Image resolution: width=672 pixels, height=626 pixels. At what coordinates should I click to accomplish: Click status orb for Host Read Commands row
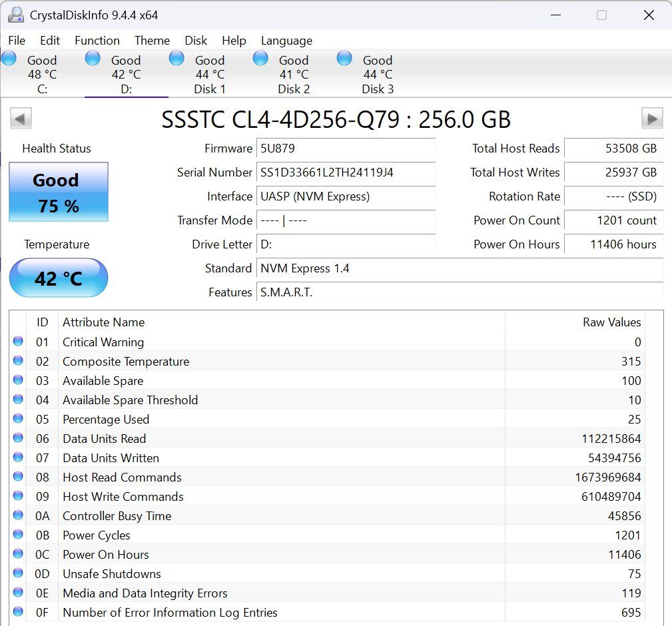coord(18,476)
